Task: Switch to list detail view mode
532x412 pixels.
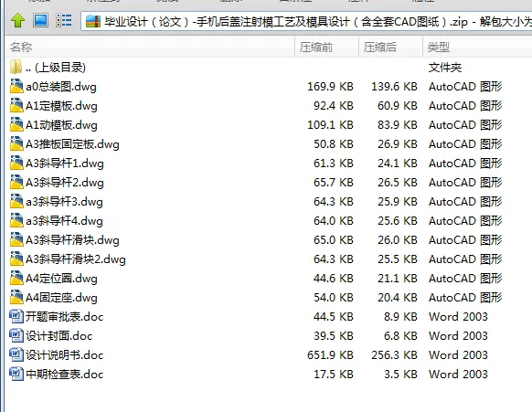Action: [64, 20]
